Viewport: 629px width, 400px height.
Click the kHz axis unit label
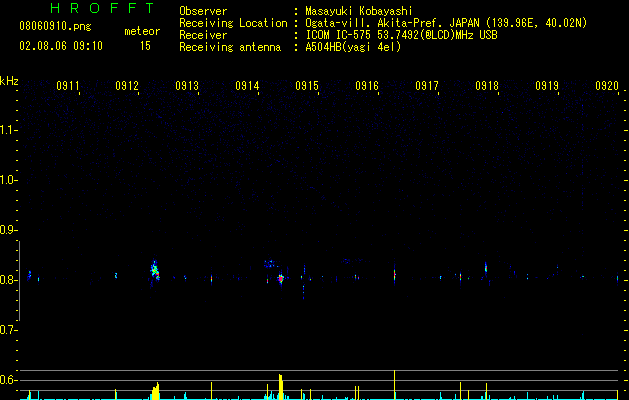(9, 81)
